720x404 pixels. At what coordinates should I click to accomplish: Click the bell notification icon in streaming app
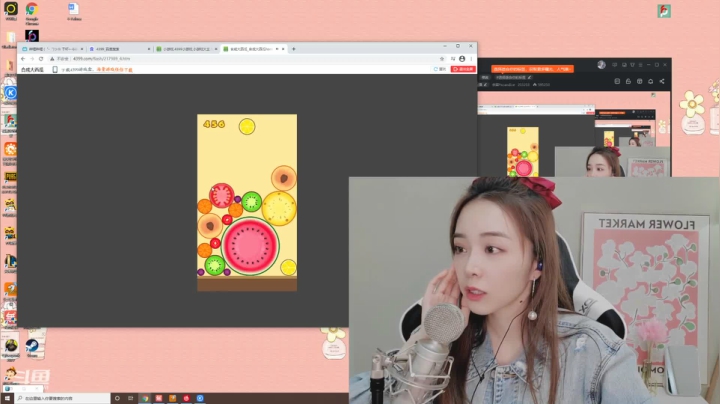651,81
